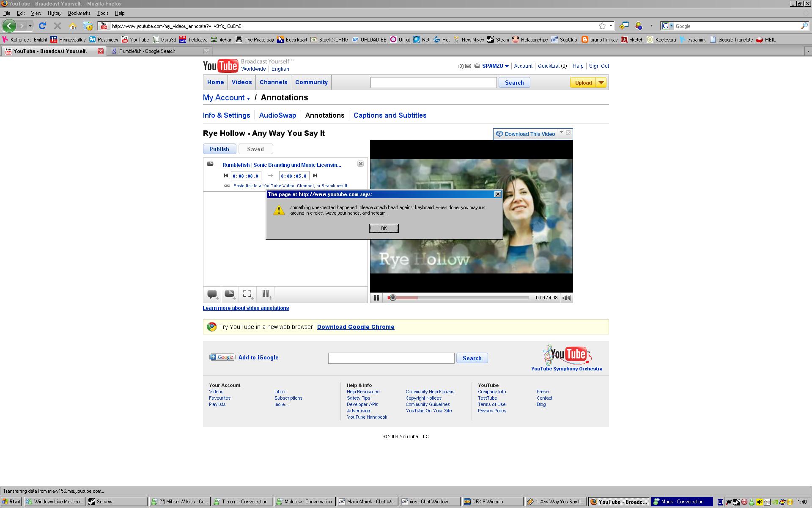
Task: Open the Videos tab
Action: [x=241, y=82]
